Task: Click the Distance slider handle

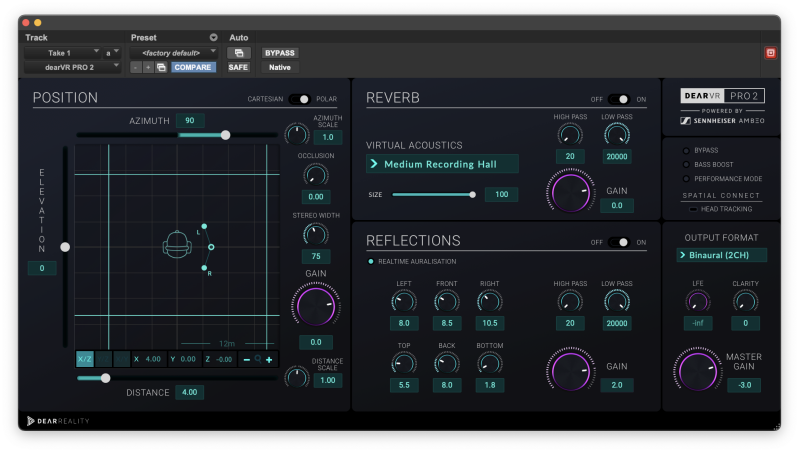Action: point(106,378)
